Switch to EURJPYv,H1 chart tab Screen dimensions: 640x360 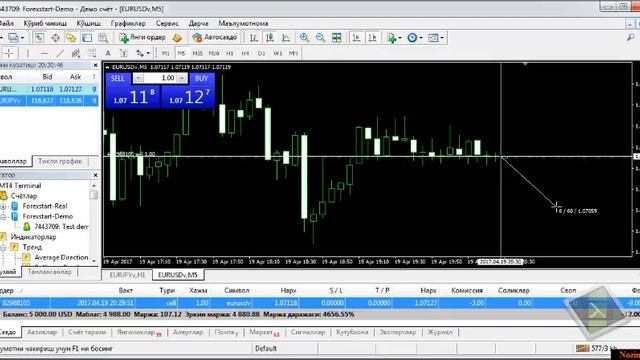click(x=127, y=275)
